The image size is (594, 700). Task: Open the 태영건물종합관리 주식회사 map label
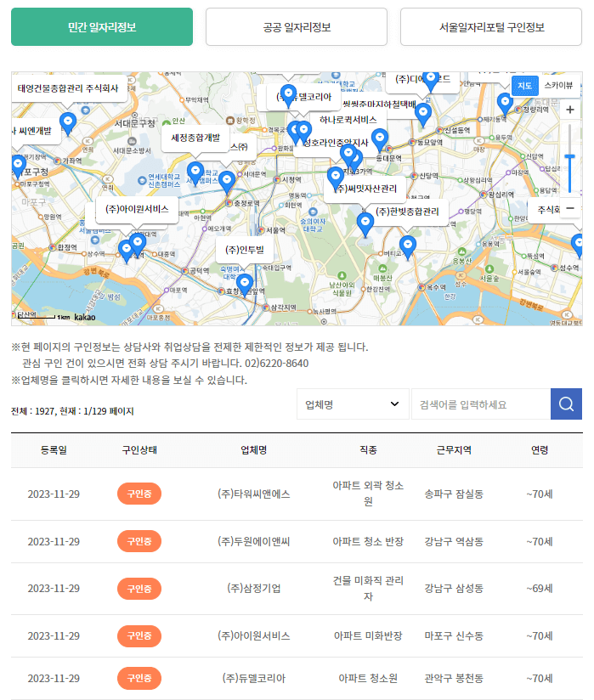[x=68, y=88]
